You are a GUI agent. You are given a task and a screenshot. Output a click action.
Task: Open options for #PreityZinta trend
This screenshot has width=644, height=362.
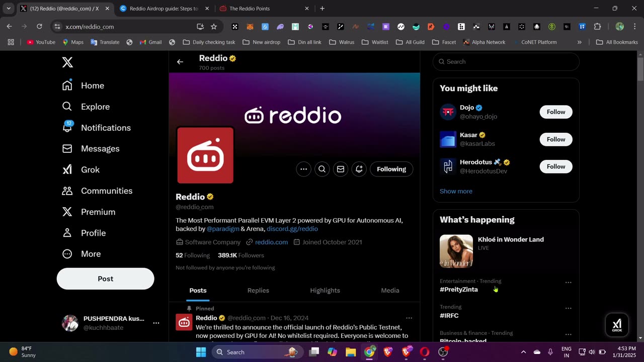coord(569,283)
